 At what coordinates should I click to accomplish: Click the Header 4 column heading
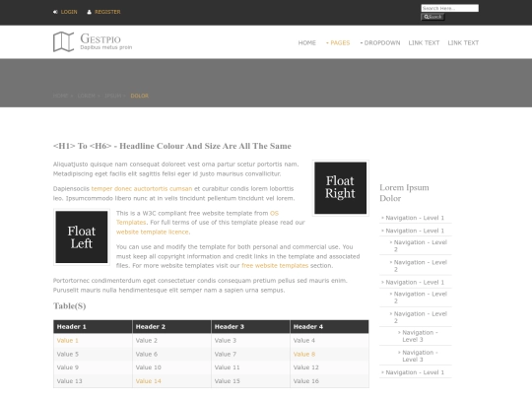[329, 327]
